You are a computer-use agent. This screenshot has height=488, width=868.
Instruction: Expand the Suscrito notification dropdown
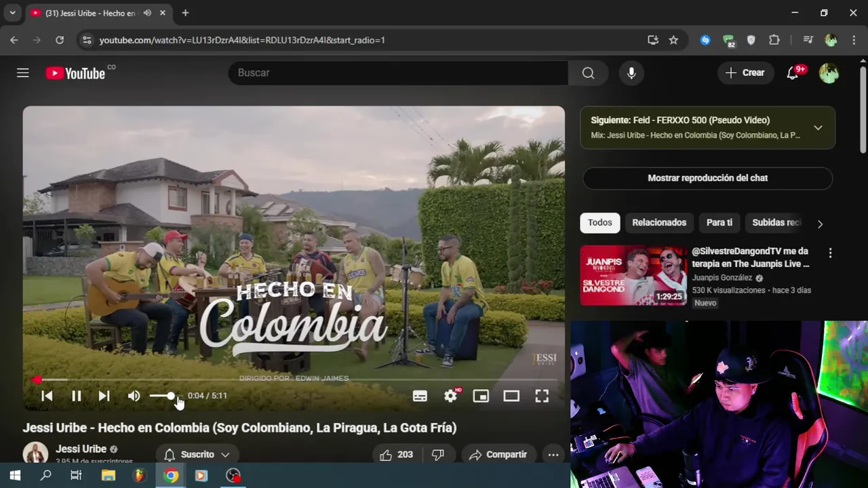pyautogui.click(x=197, y=455)
